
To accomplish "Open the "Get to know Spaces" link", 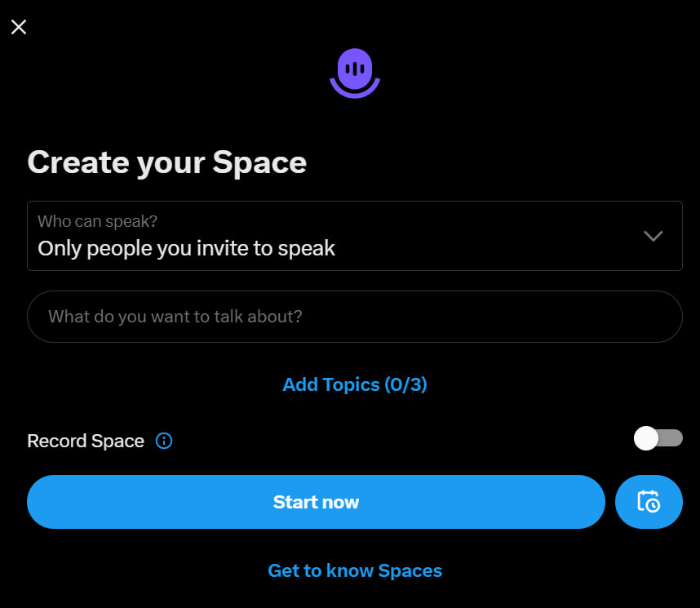I will pyautogui.click(x=355, y=570).
